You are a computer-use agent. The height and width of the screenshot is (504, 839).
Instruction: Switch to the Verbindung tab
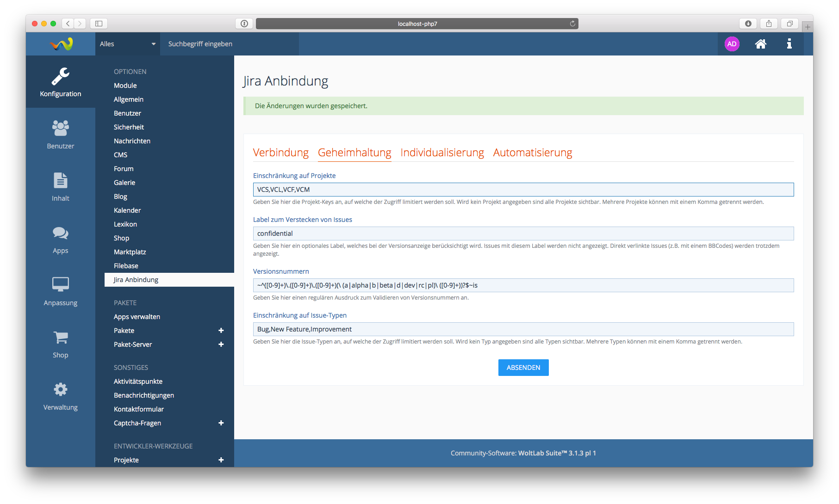[x=281, y=153]
